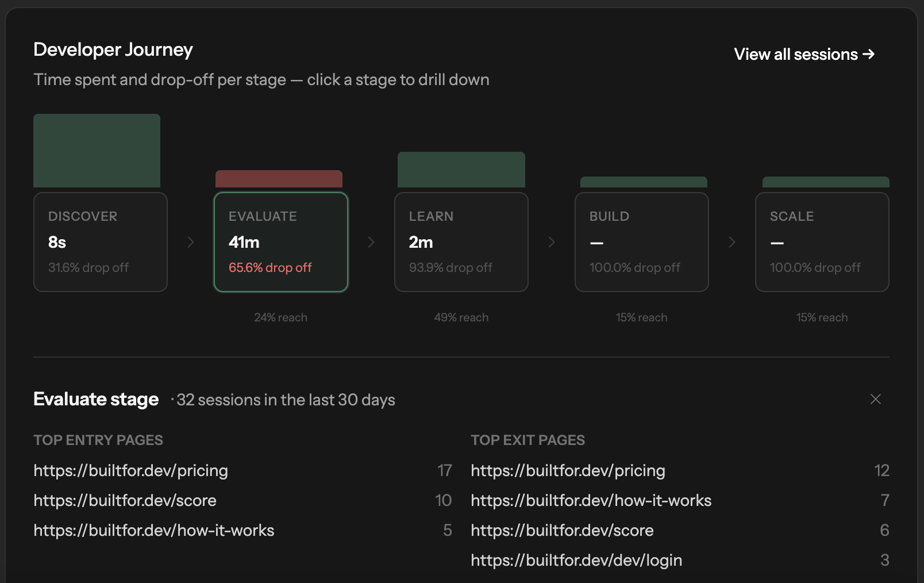
Task: Open the pricing URL under Top Entry Pages
Action: tap(130, 471)
